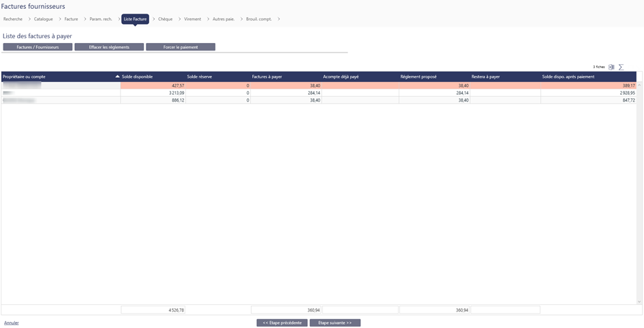Screen dimensions: 644x328
Task: Go to the Catalogue step
Action: (43, 19)
